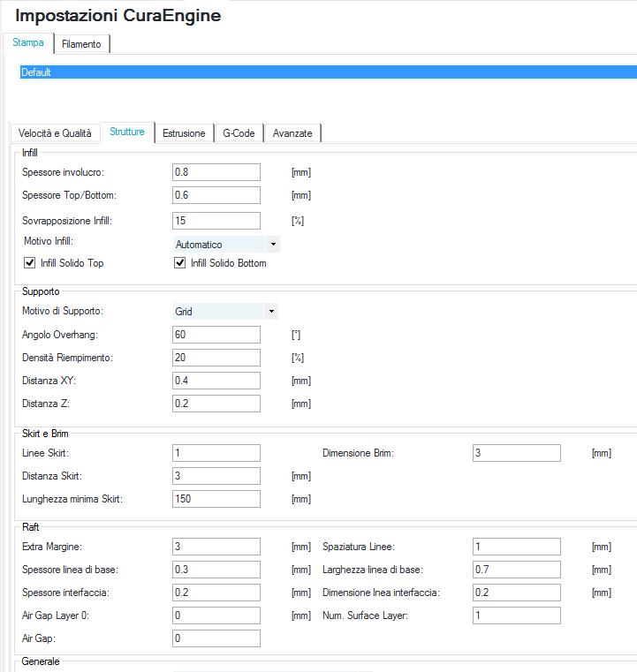This screenshot has width=637, height=672.
Task: Open the Filamento tab
Action: tap(81, 44)
